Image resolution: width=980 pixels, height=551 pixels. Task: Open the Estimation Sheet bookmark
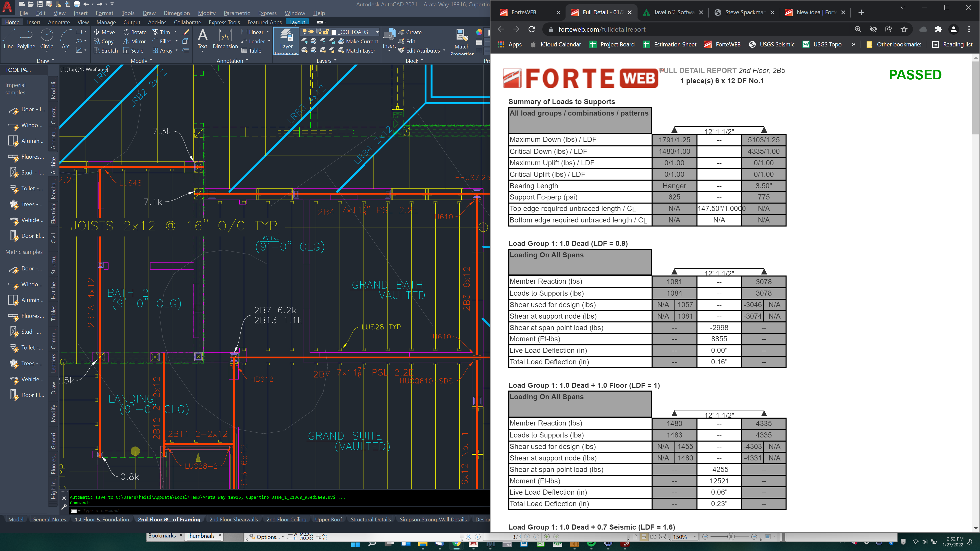pos(670,44)
